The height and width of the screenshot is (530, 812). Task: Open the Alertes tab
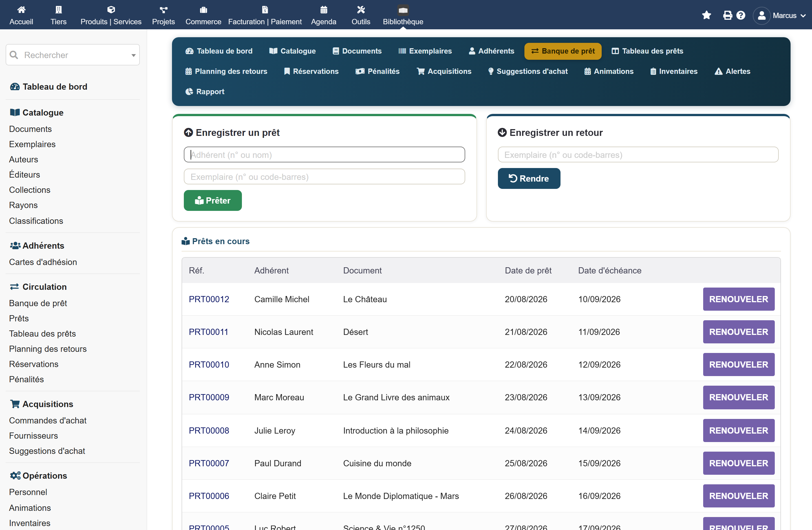tap(732, 71)
